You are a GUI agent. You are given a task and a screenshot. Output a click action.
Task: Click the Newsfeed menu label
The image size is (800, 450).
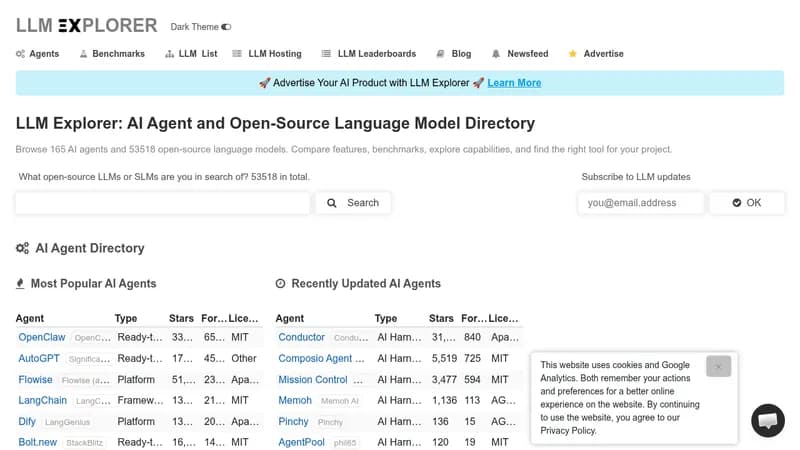(528, 54)
